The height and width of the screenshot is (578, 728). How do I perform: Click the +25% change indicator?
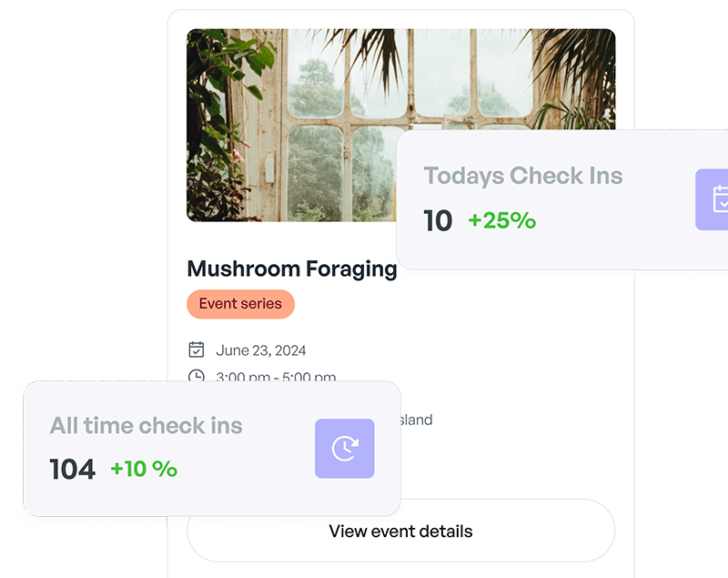click(502, 220)
